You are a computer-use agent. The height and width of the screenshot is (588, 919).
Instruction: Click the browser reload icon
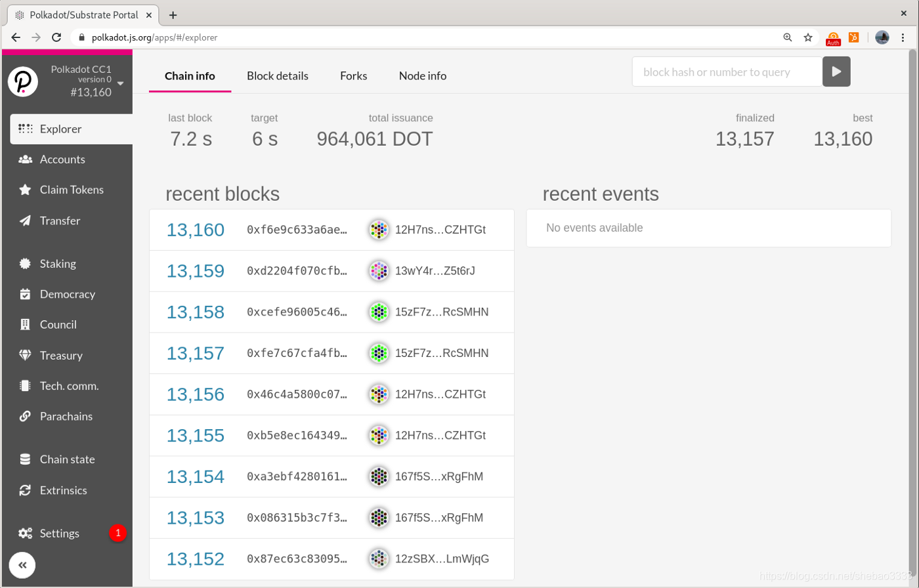point(56,37)
